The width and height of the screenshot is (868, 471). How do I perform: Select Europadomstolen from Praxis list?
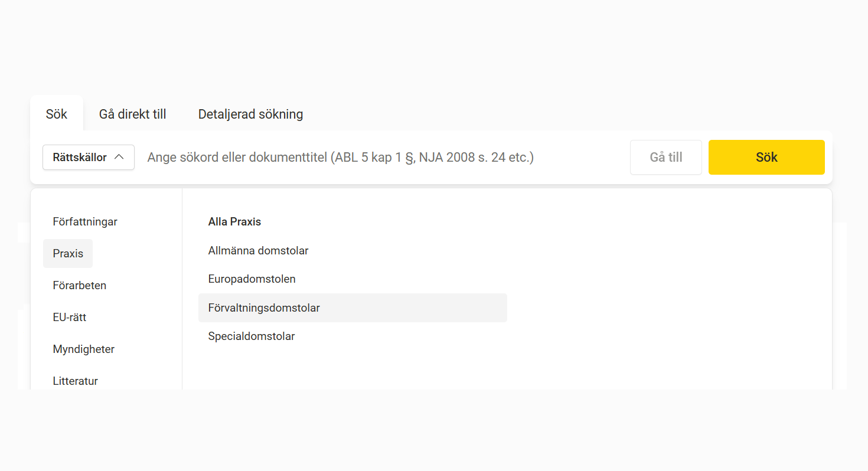252,279
